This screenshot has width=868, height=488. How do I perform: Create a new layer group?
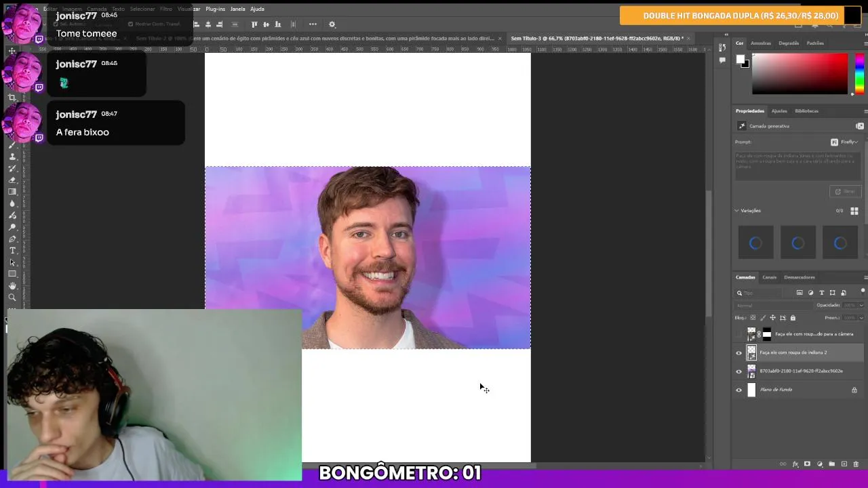coord(831,464)
